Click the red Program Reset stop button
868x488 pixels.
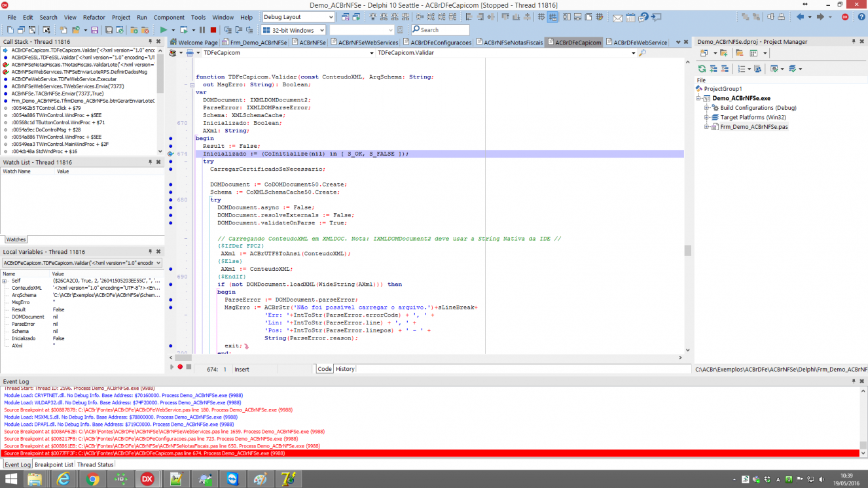[213, 30]
